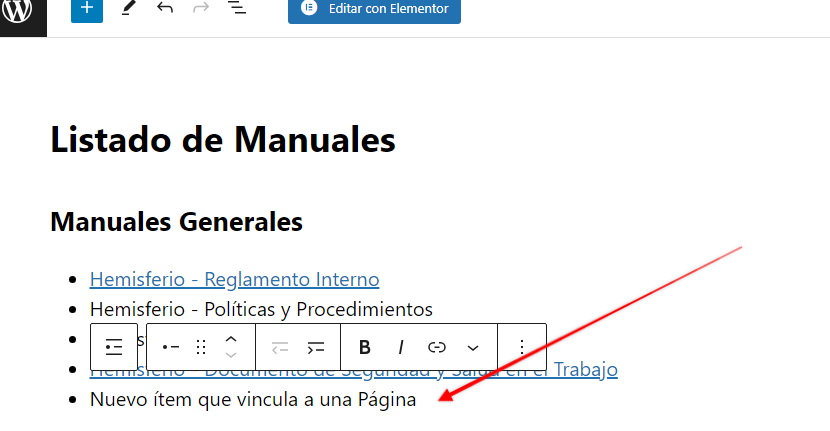Select the pencil Tools icon

pos(128,9)
